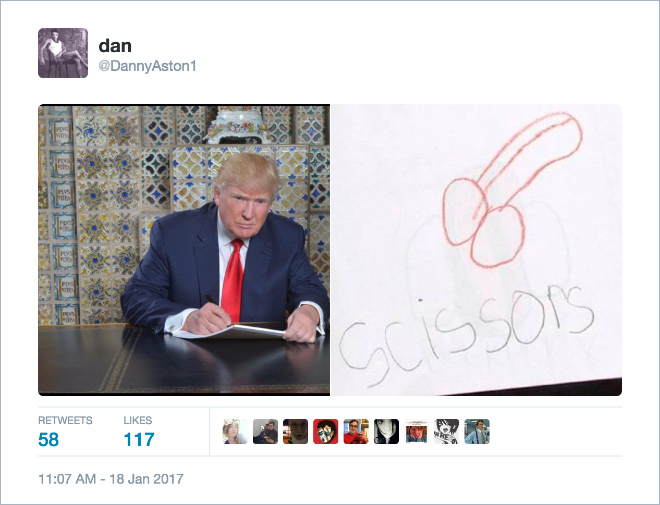Open the @DannyAston1 handle link
This screenshot has height=505, width=660.
tap(147, 66)
